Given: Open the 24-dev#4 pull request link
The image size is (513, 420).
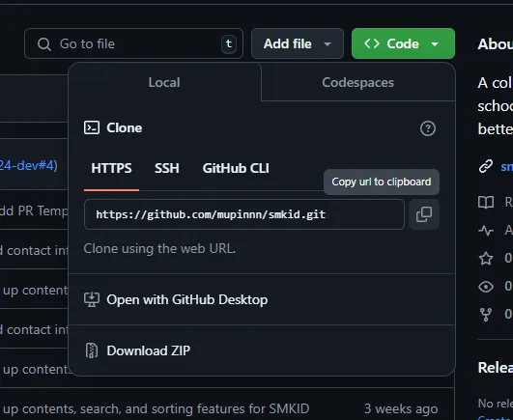Looking at the screenshot, I should tap(27, 165).
